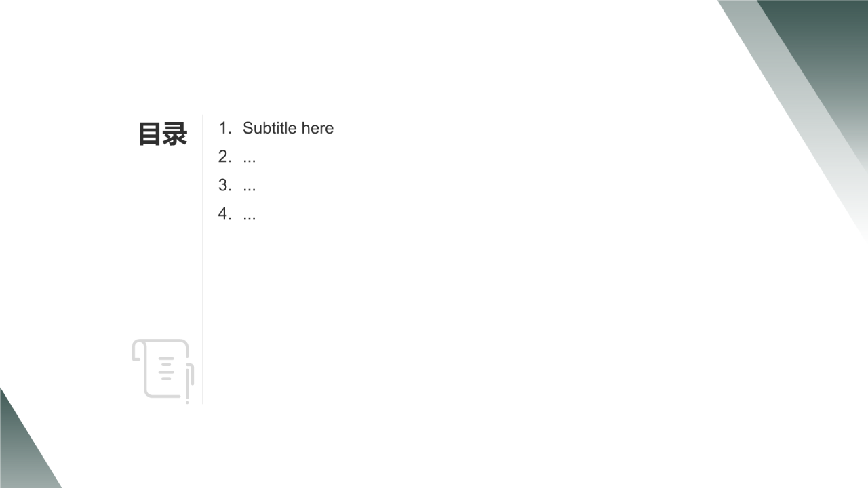Click the 录 character in the title
The image size is (868, 488).
[175, 134]
